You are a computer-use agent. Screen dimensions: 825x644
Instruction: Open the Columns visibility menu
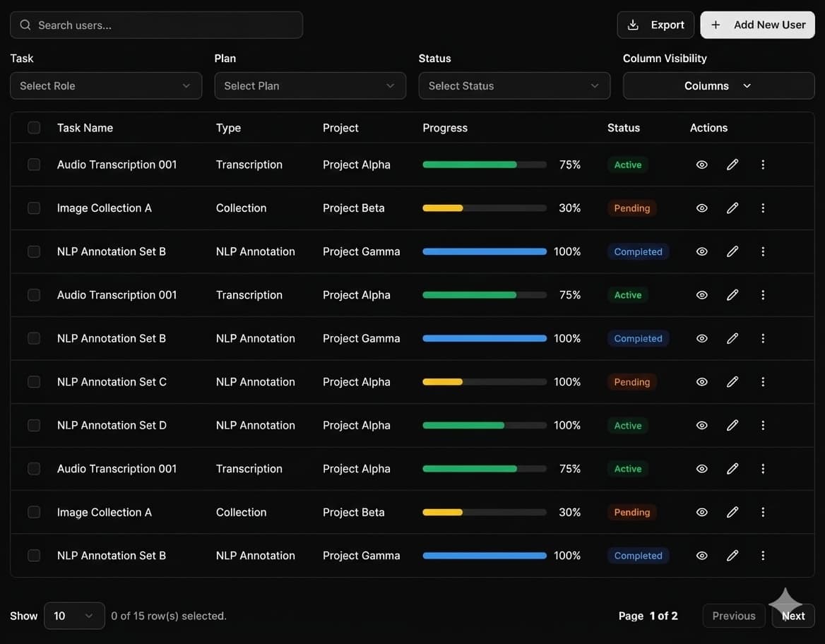tap(718, 85)
